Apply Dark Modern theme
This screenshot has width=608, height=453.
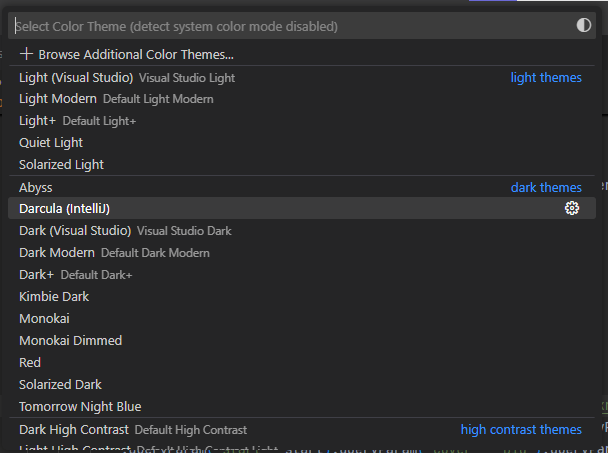[x=302, y=252]
